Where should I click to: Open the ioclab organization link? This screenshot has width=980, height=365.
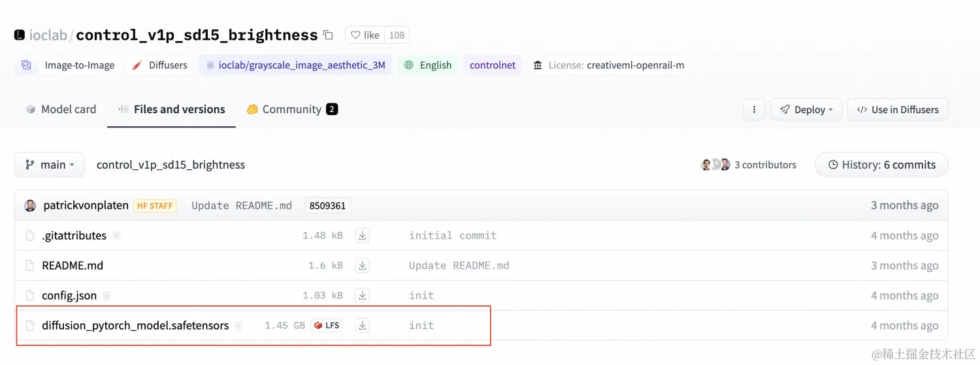(x=48, y=35)
